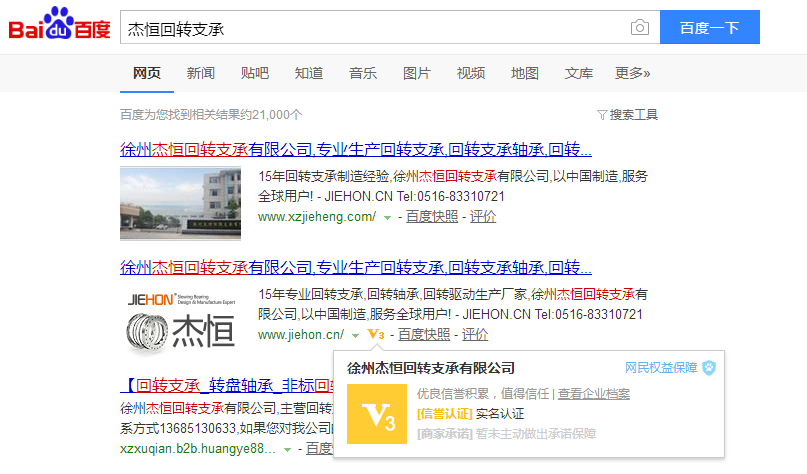Click the 网民权益保障 link
This screenshot has height=474, width=807.
point(661,367)
